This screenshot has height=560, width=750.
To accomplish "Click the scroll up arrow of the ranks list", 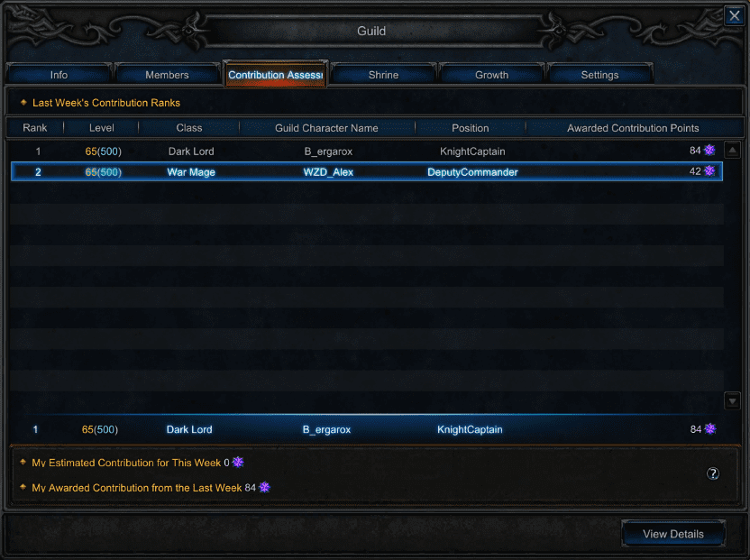I will (x=732, y=151).
